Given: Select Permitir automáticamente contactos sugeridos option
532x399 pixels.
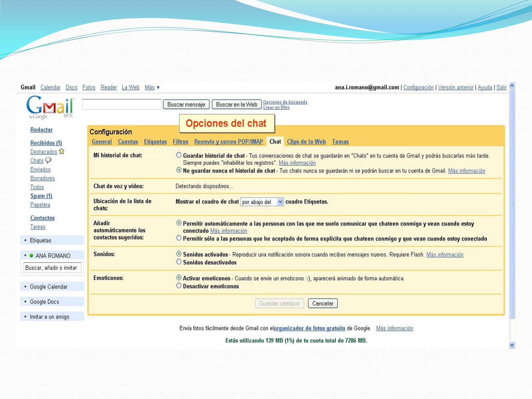Looking at the screenshot, I should (x=179, y=223).
